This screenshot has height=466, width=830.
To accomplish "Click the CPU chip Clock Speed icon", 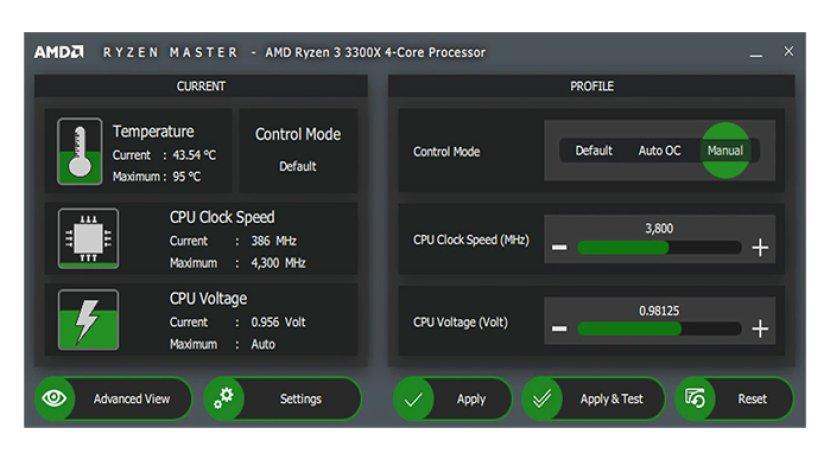I will pyautogui.click(x=88, y=238).
